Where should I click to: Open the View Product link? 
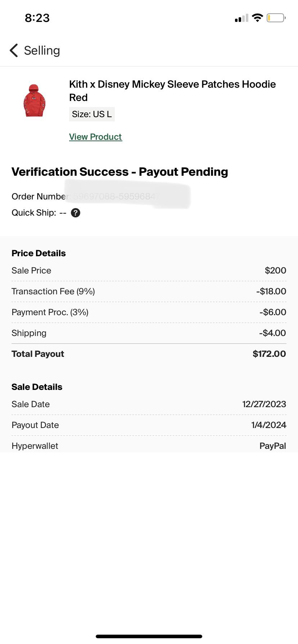click(95, 137)
